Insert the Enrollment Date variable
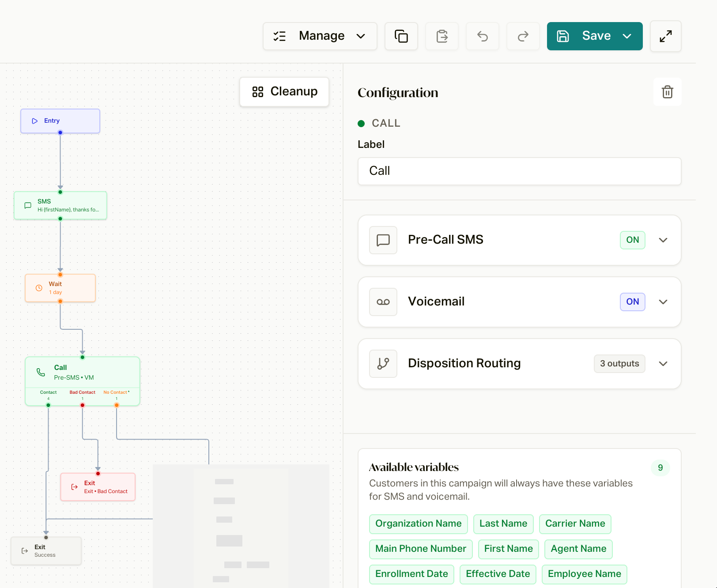 [x=411, y=574]
